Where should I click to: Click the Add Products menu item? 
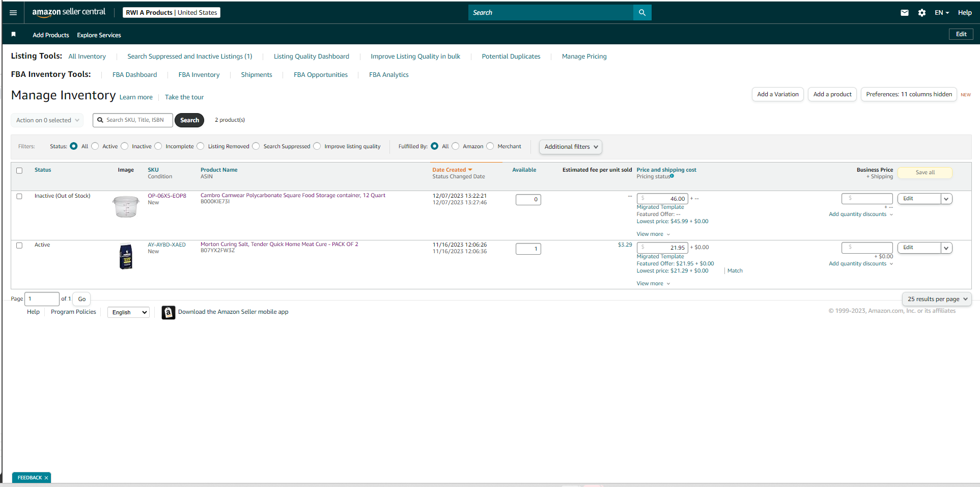click(51, 35)
